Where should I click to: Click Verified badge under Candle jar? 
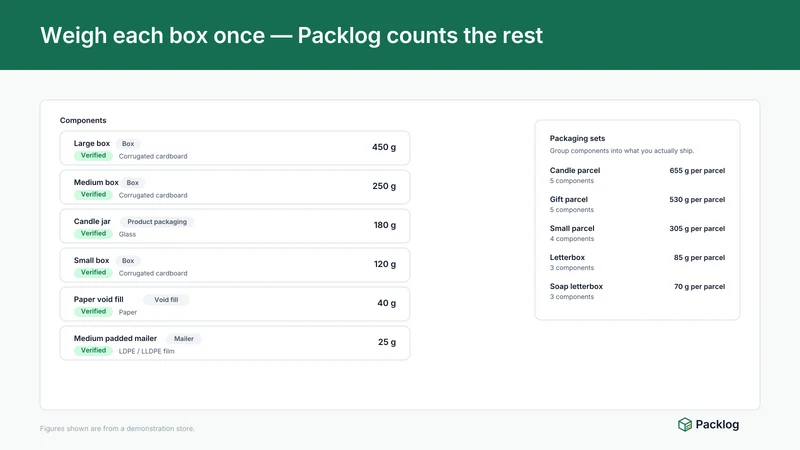[x=93, y=234]
